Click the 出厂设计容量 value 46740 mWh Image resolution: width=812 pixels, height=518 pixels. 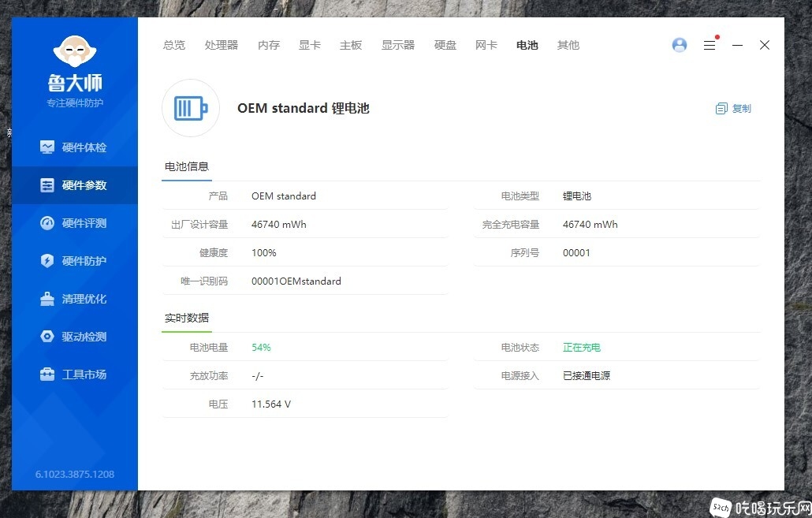(x=278, y=224)
